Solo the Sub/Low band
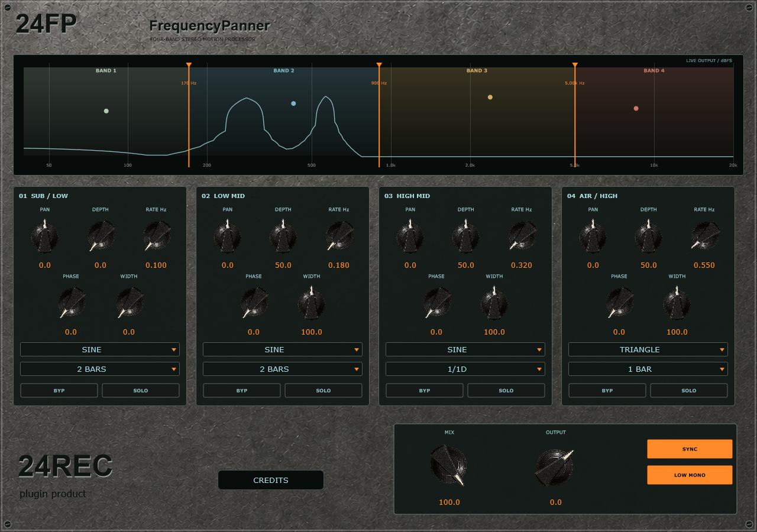The image size is (757, 532). (x=141, y=391)
